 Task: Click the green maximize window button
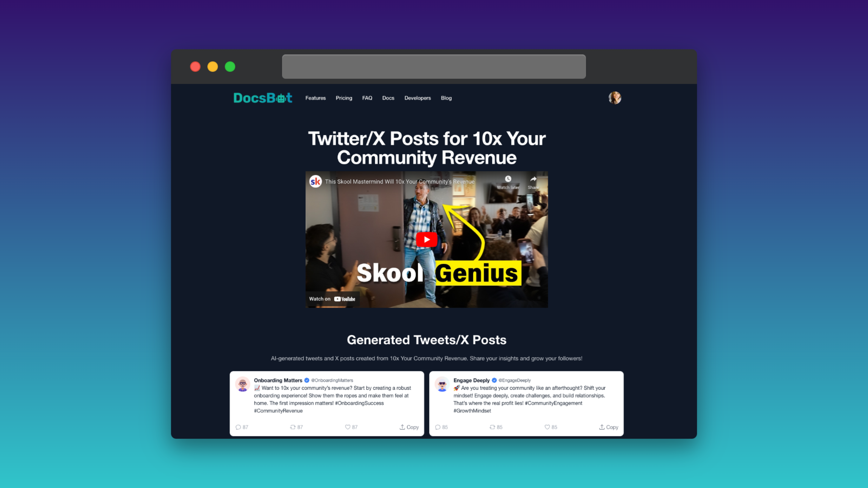(x=230, y=67)
